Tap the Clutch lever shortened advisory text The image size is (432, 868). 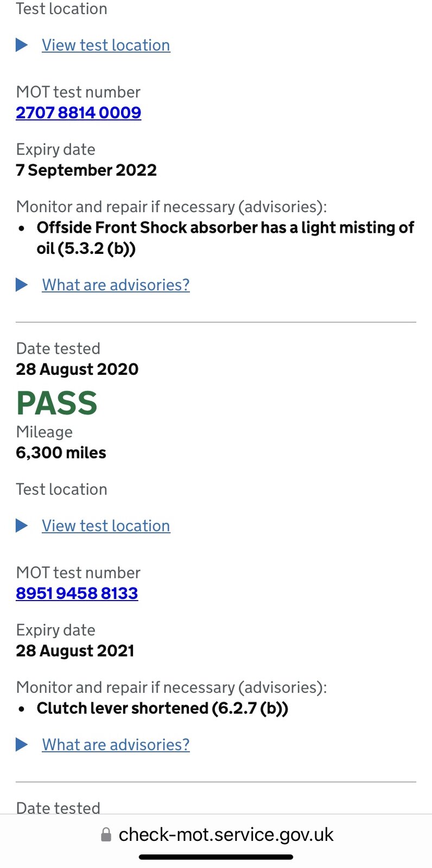pyautogui.click(x=162, y=708)
